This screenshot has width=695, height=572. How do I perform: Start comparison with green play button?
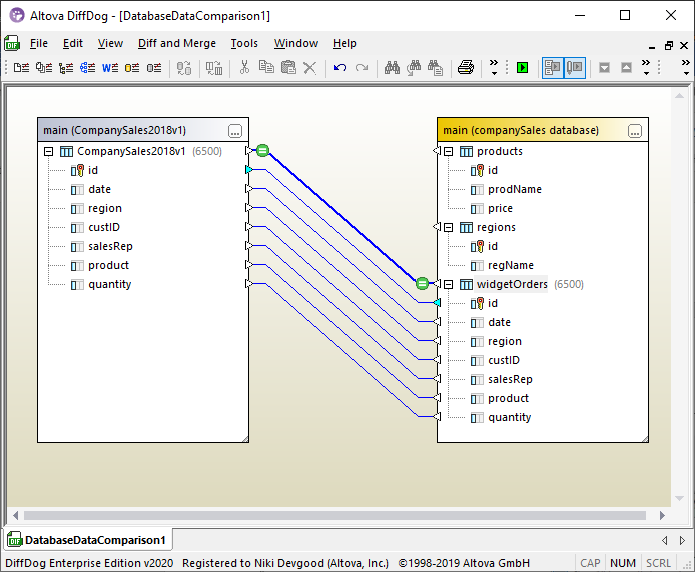(521, 68)
